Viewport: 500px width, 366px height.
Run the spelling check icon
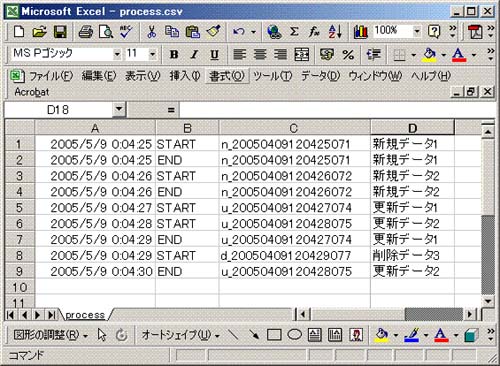[126, 32]
